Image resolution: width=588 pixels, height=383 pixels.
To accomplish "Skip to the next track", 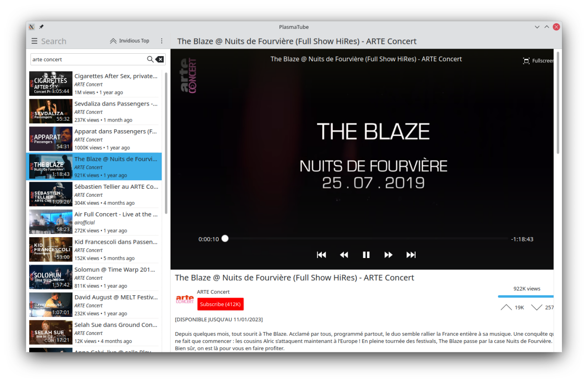I will coord(411,255).
